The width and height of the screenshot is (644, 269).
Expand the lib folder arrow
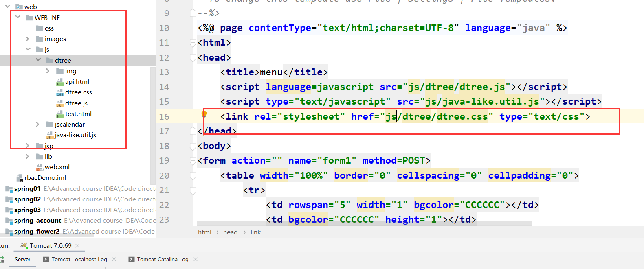pos(28,156)
